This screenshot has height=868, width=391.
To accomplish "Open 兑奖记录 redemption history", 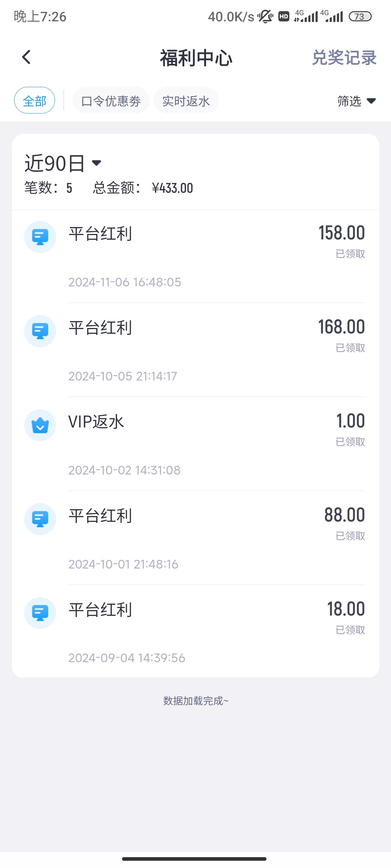I will (x=344, y=58).
